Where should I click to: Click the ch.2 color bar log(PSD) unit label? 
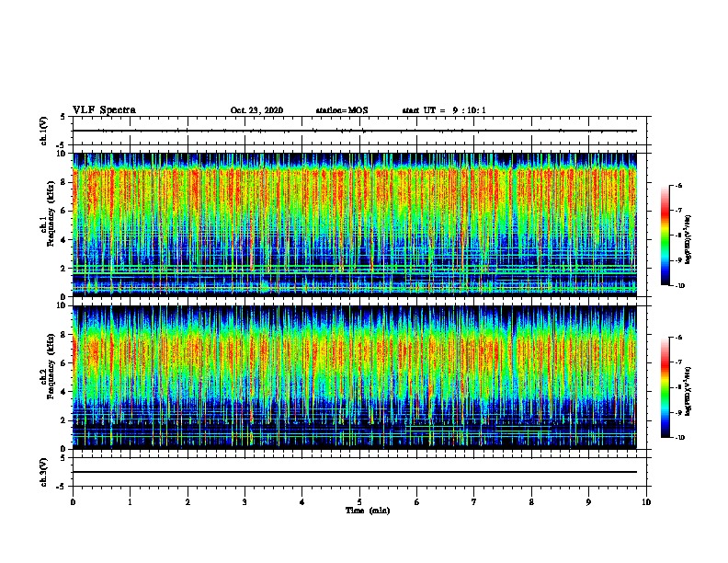688,391
